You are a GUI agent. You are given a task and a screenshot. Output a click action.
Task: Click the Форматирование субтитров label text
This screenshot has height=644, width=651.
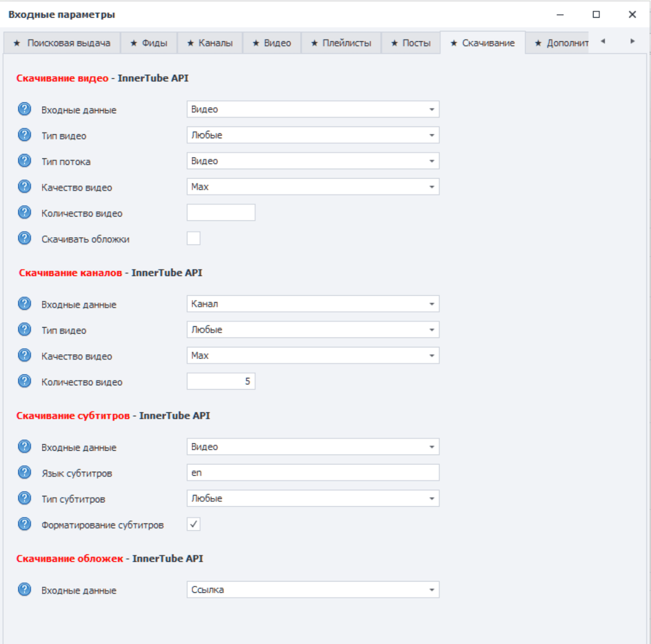(102, 525)
